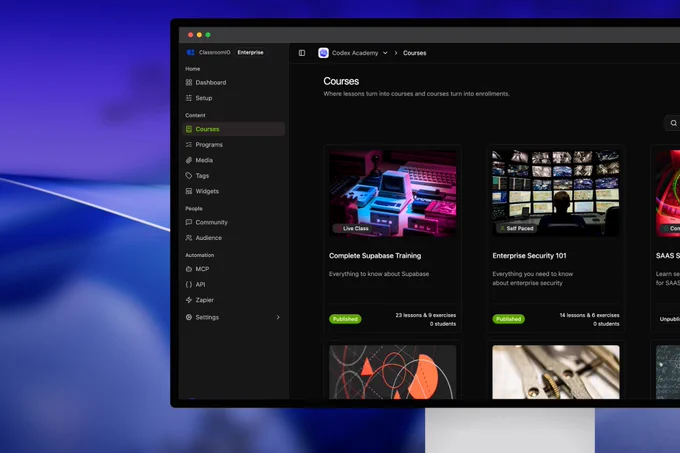
Task: Click the Dashboard grid icon
Action: coord(189,82)
